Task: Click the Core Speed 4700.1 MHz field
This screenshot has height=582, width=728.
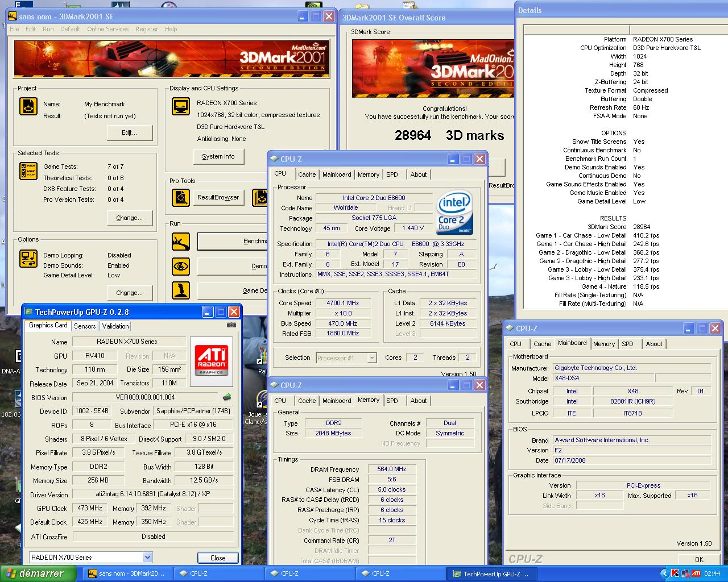Action: [x=343, y=303]
